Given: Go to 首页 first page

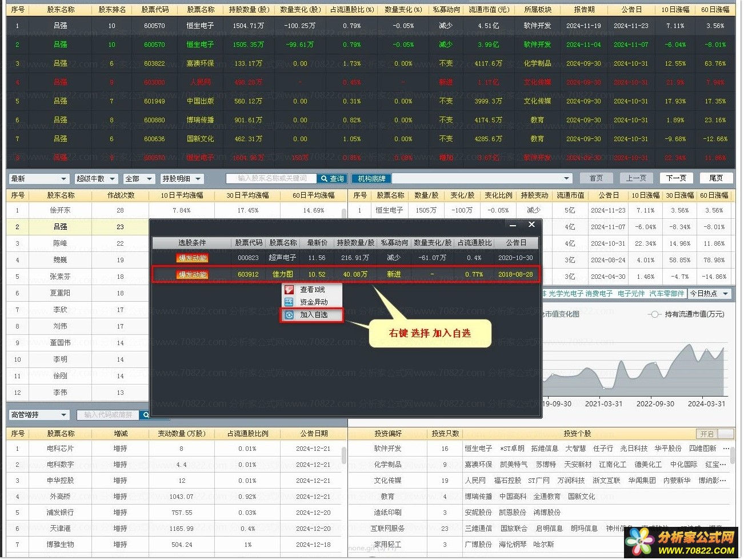Looking at the screenshot, I should click(596, 178).
